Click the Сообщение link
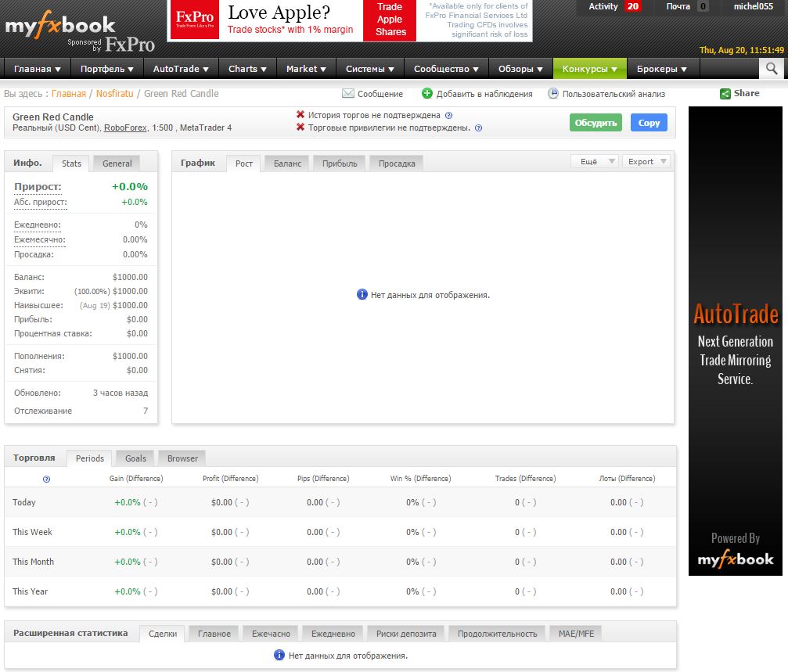Viewport: 788px width, 672px height. [380, 94]
